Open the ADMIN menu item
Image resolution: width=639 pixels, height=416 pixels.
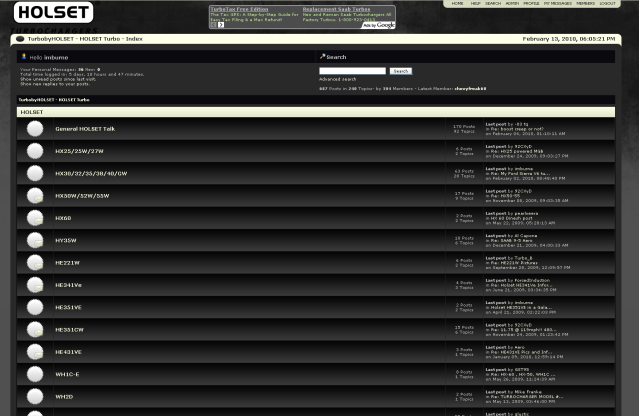point(512,3)
